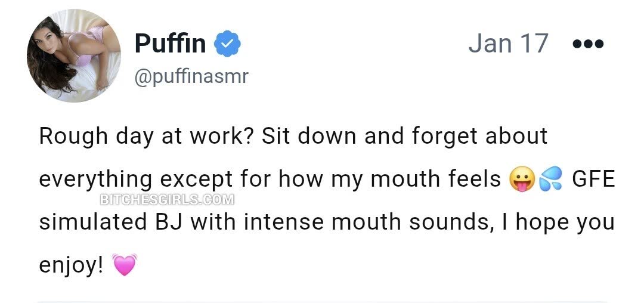644x303 pixels.
Task: Open the three-dot more options menu
Action: (x=587, y=44)
